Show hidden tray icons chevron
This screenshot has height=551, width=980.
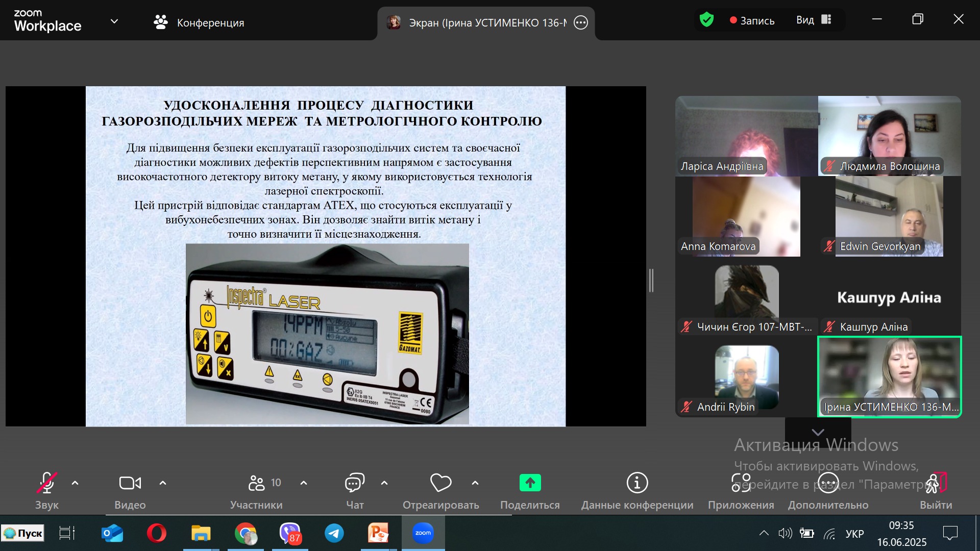764,534
